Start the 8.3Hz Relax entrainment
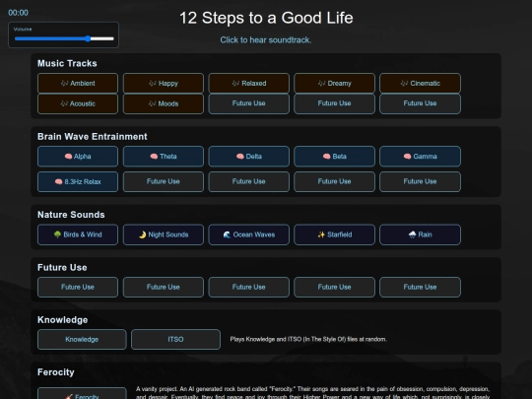 (x=78, y=182)
